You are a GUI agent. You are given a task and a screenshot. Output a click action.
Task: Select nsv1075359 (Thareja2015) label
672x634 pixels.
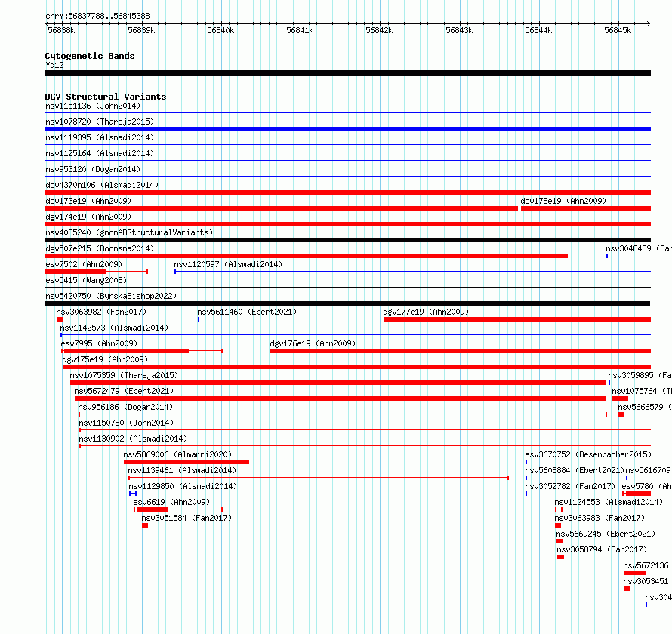(124, 375)
